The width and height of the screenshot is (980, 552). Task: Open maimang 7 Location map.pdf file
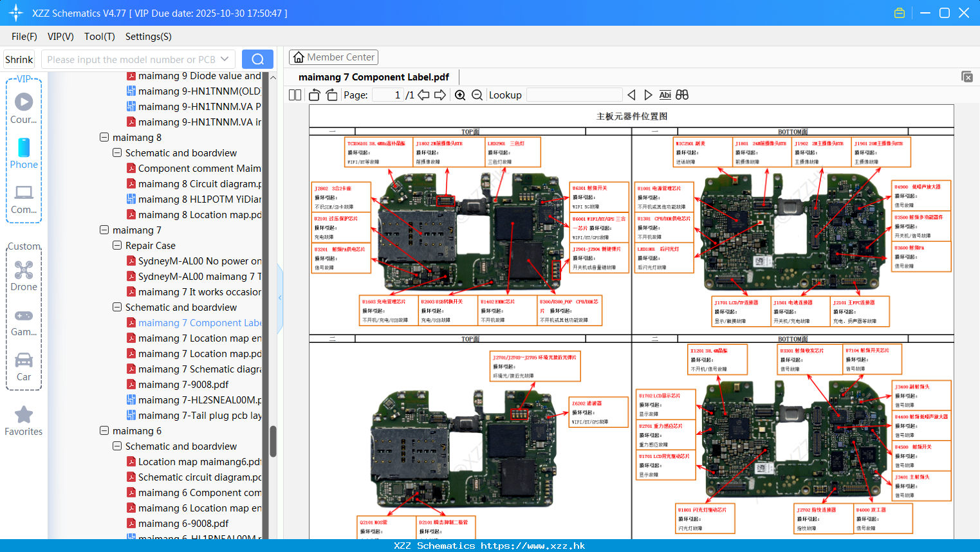(200, 354)
